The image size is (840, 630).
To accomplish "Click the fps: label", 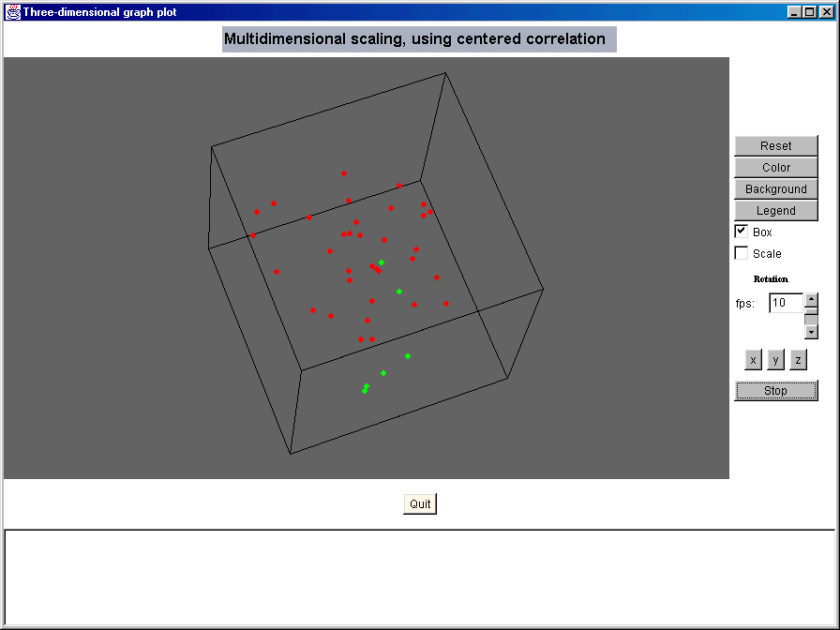I will pos(745,304).
